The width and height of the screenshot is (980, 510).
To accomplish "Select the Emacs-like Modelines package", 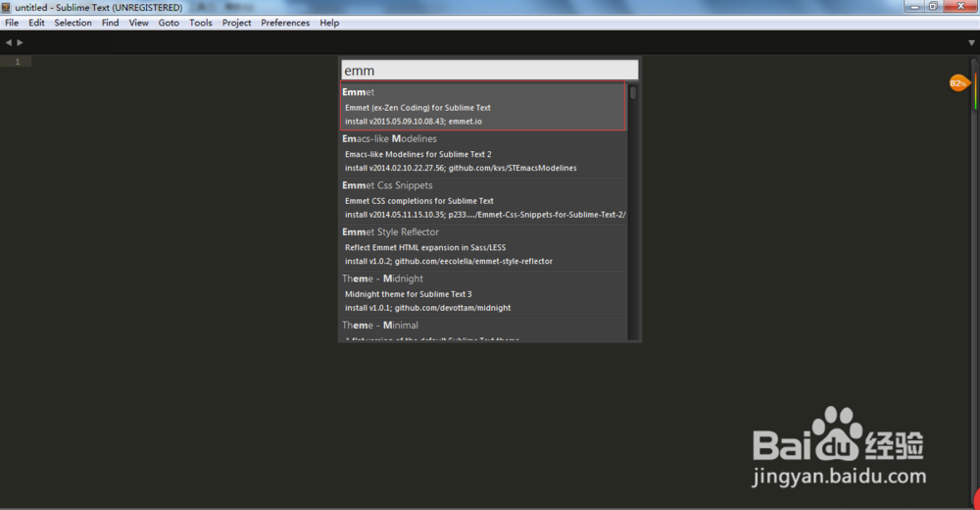I will coord(483,153).
